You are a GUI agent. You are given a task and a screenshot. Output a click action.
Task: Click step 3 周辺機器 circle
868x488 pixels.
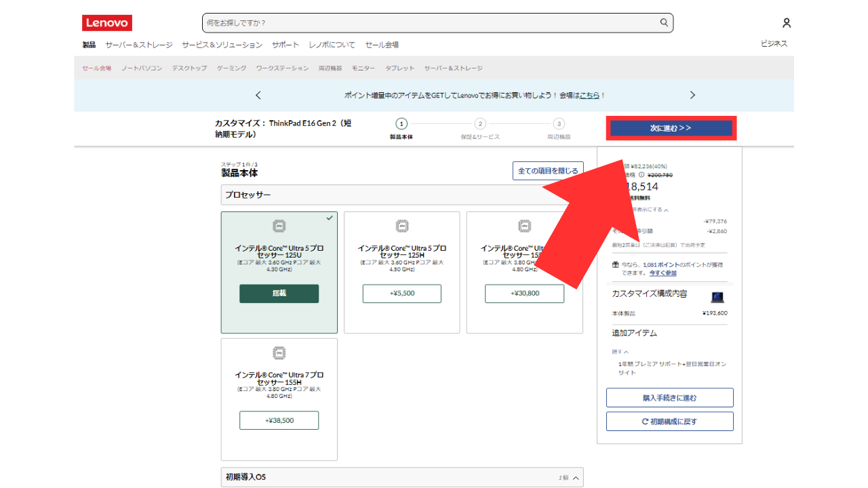click(559, 124)
